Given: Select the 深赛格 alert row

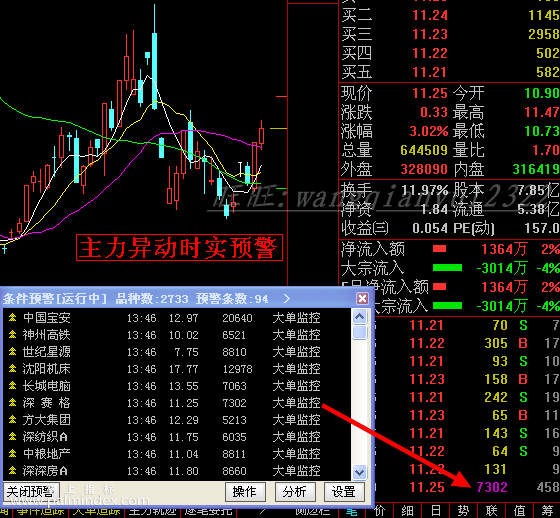Looking at the screenshot, I should [x=177, y=403].
